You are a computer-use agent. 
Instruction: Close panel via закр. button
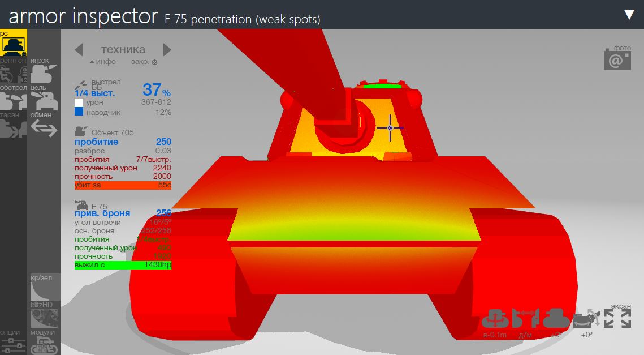[144, 62]
